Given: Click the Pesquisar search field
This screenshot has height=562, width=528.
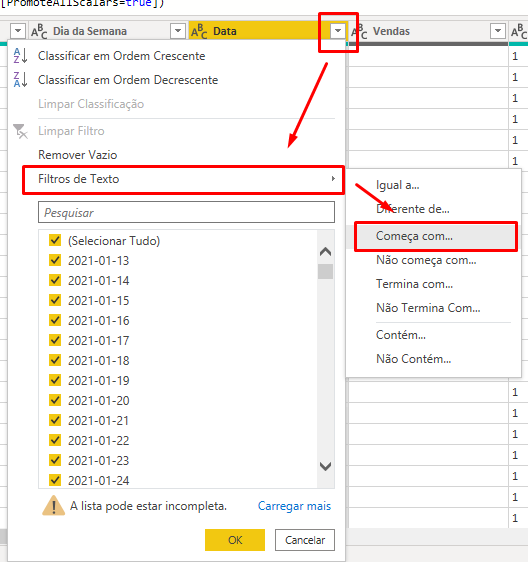Looking at the screenshot, I should (x=186, y=212).
